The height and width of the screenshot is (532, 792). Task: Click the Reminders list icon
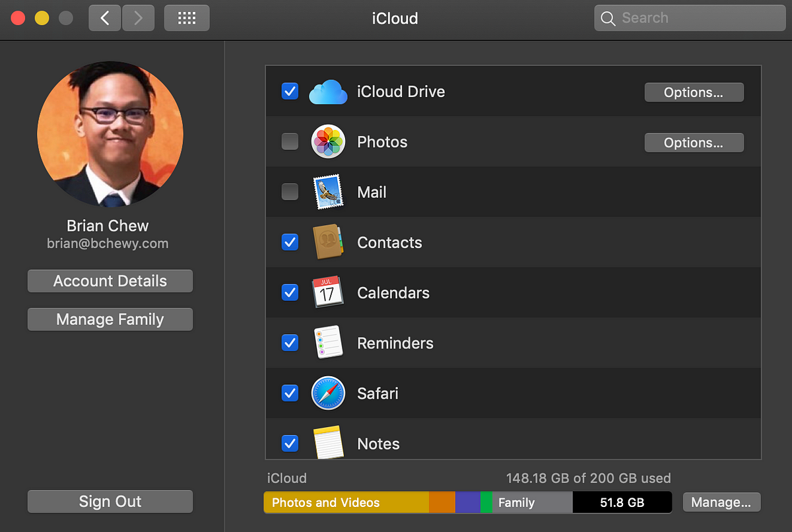point(328,343)
